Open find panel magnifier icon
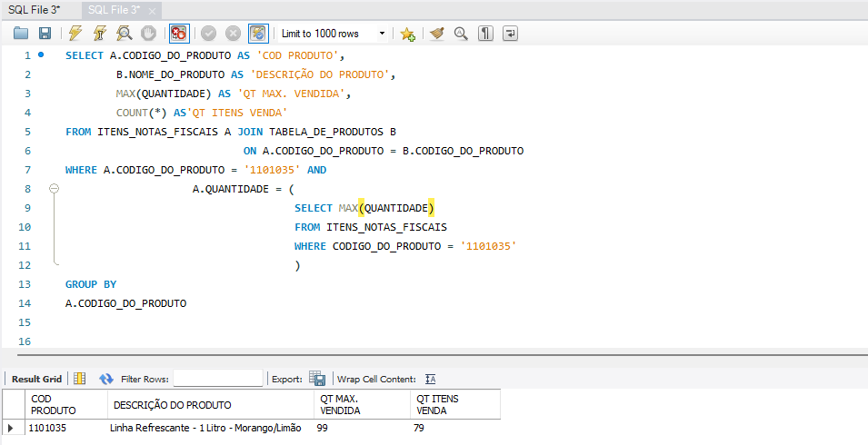The image size is (868, 445). 461,34
